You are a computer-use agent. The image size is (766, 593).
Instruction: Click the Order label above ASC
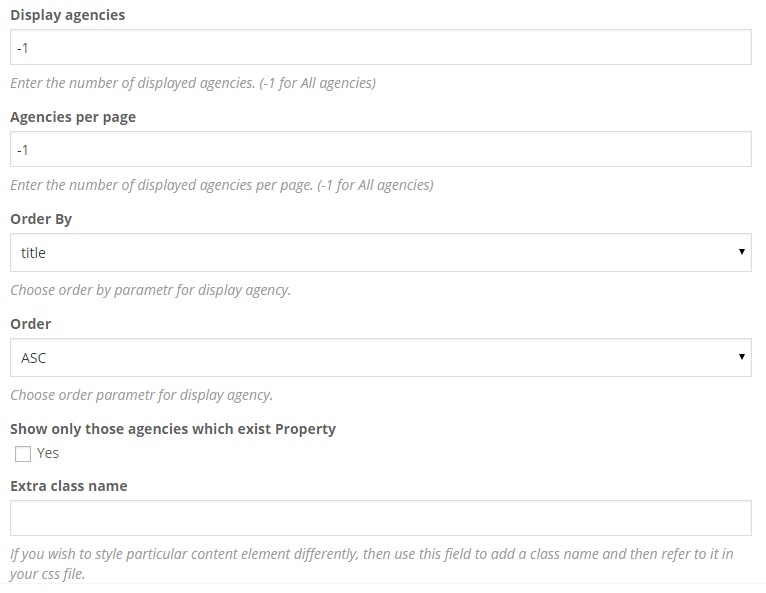click(30, 324)
